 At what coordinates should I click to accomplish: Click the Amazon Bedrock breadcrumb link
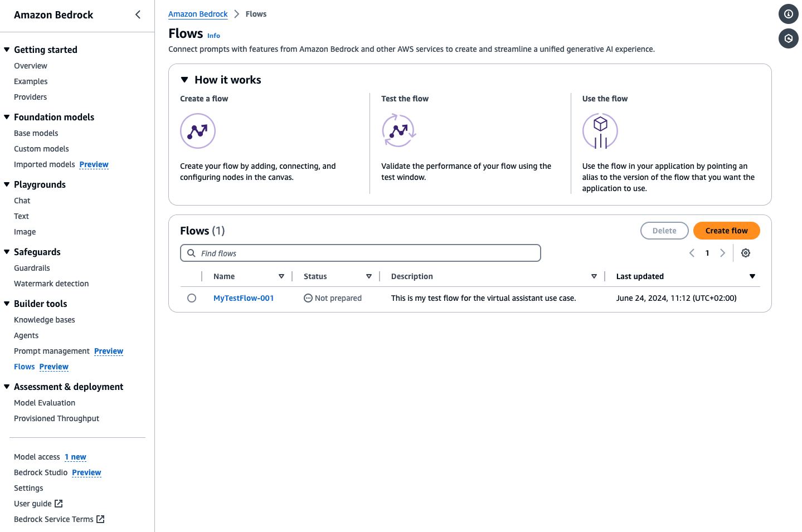pyautogui.click(x=198, y=14)
